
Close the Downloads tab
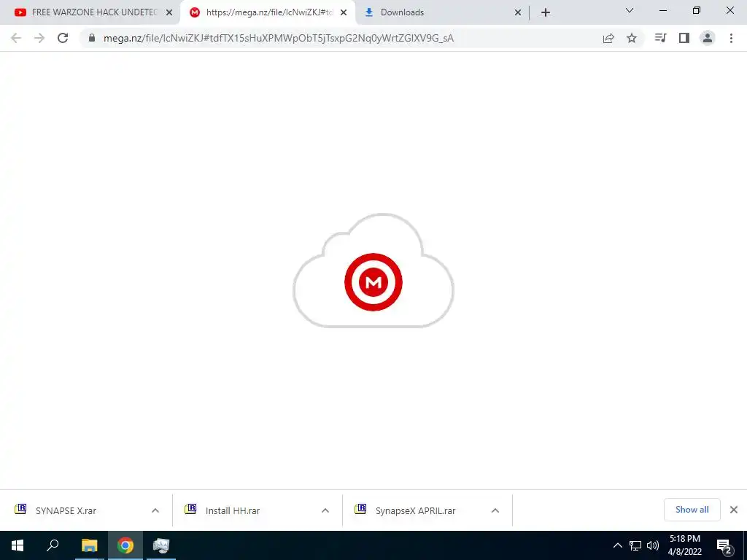[518, 12]
